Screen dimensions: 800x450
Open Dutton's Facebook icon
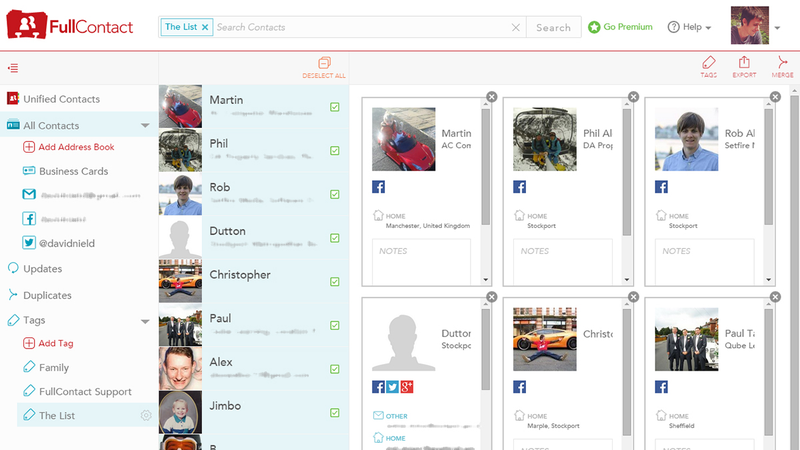379,387
